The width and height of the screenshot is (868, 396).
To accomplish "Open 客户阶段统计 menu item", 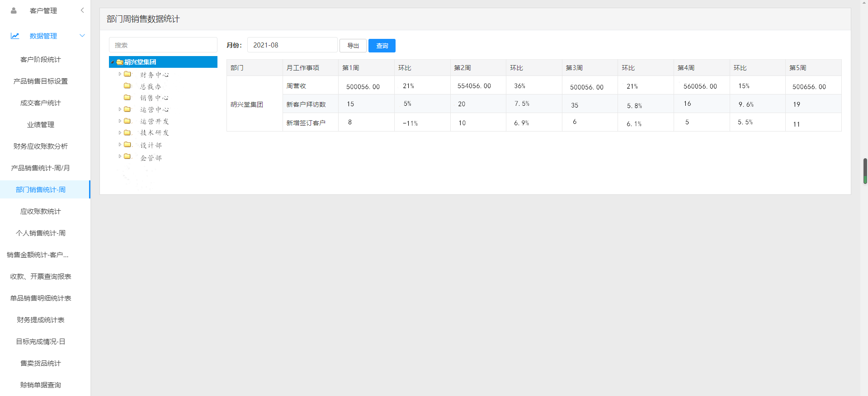I will click(41, 59).
